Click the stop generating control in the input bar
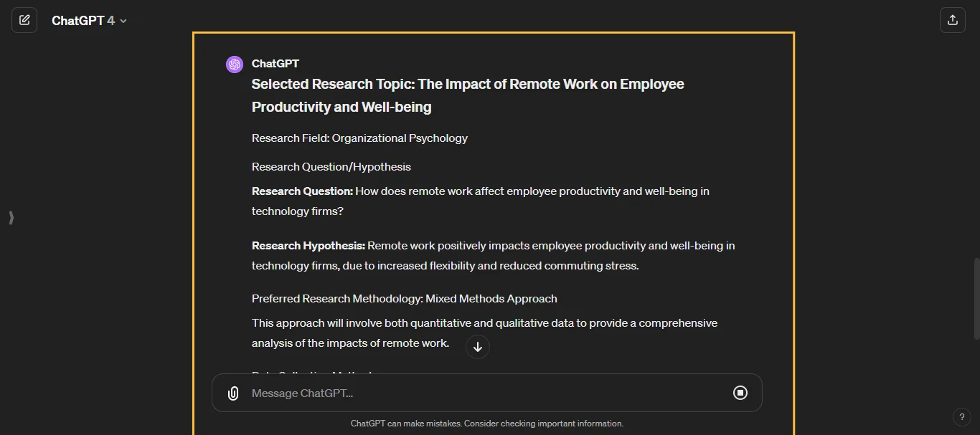Viewport: 980px width, 435px height. [740, 393]
